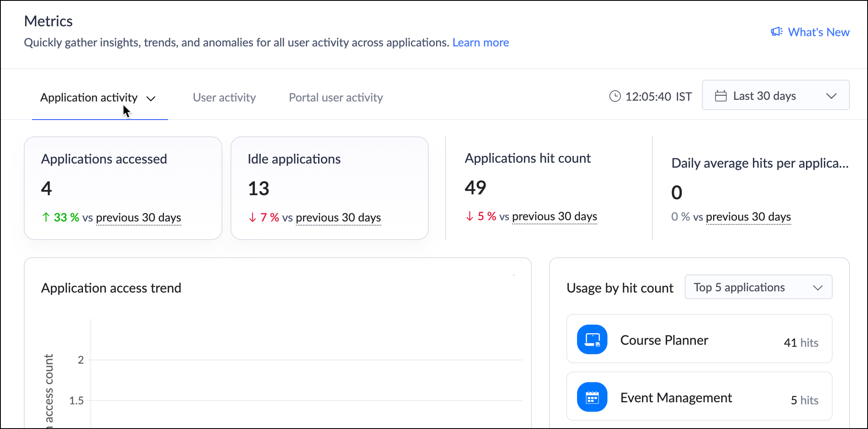Open the Learn more link
Image resolution: width=868 pixels, height=429 pixels.
[480, 43]
